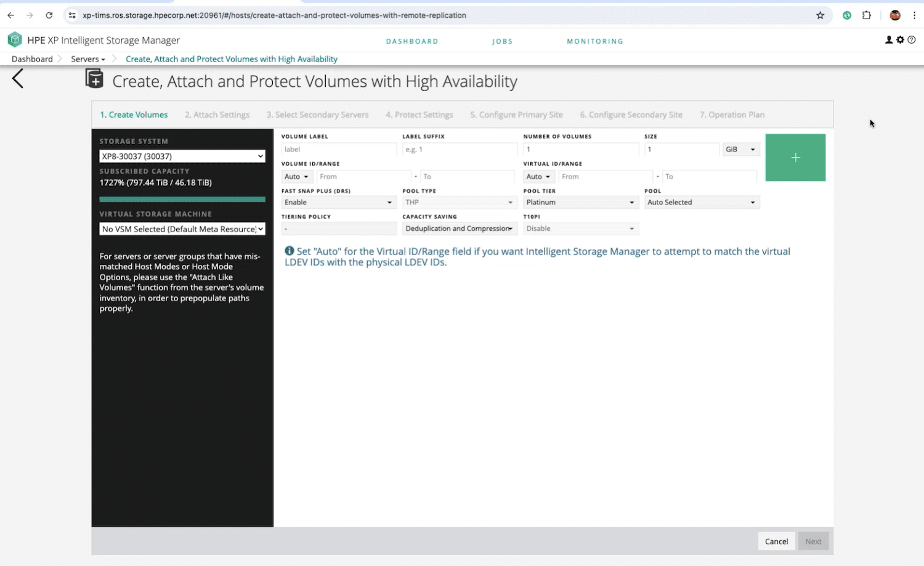Viewport: 924px width, 566px height.
Task: Select the 1. Create Volumes step tab
Action: tap(134, 115)
